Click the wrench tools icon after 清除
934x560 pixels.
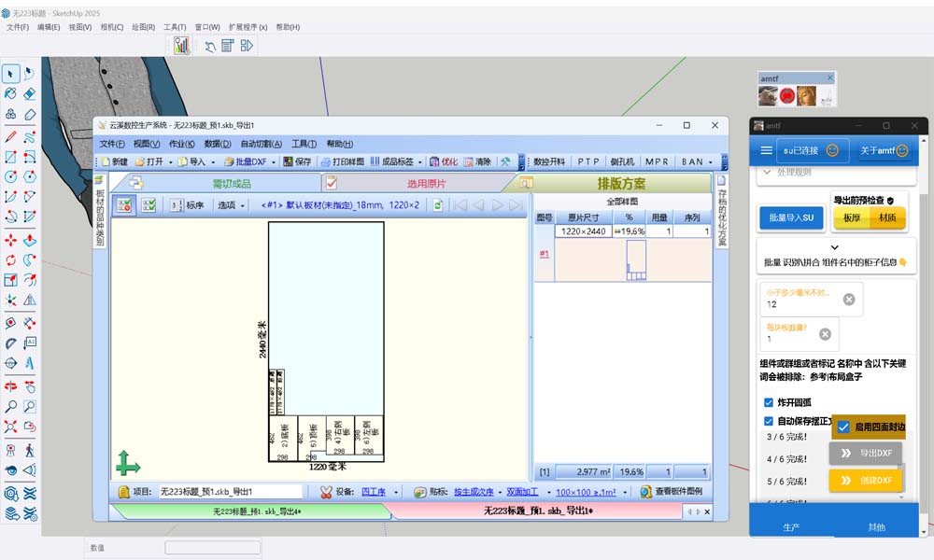(505, 161)
